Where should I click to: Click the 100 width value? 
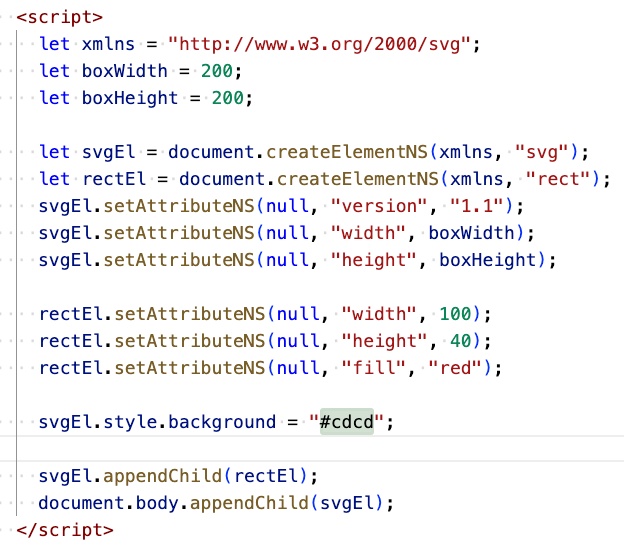click(455, 314)
